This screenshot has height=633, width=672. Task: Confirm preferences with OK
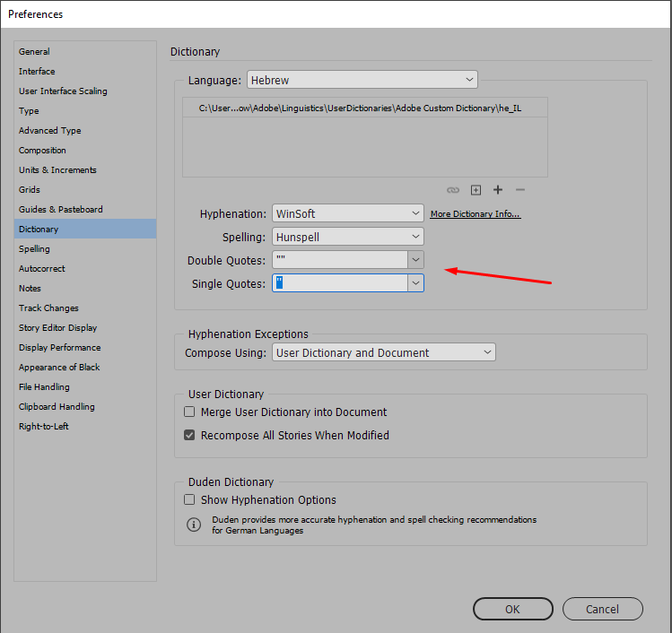[x=513, y=609]
